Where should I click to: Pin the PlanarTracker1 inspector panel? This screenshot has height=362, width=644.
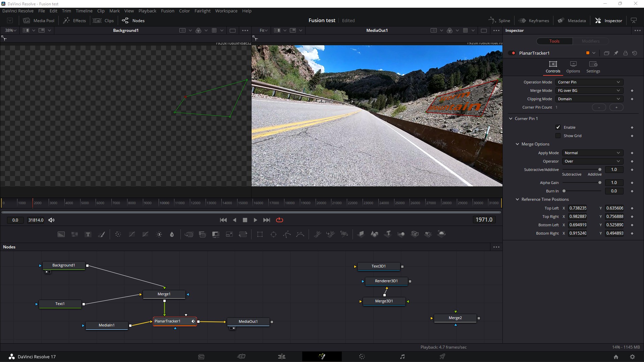(x=616, y=53)
